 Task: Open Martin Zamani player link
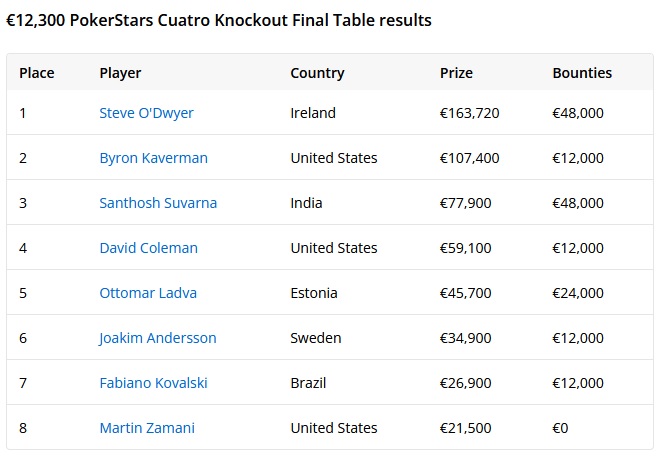[147, 428]
